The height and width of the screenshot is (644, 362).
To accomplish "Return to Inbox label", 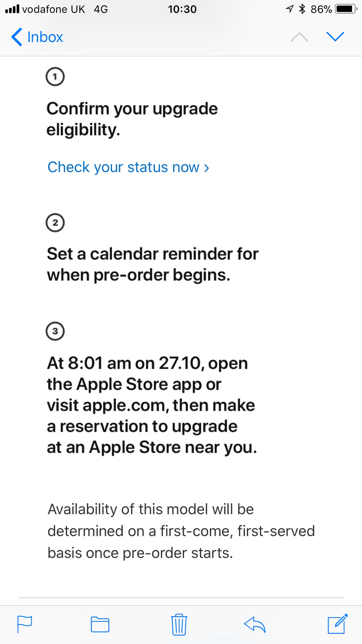I will (45, 37).
